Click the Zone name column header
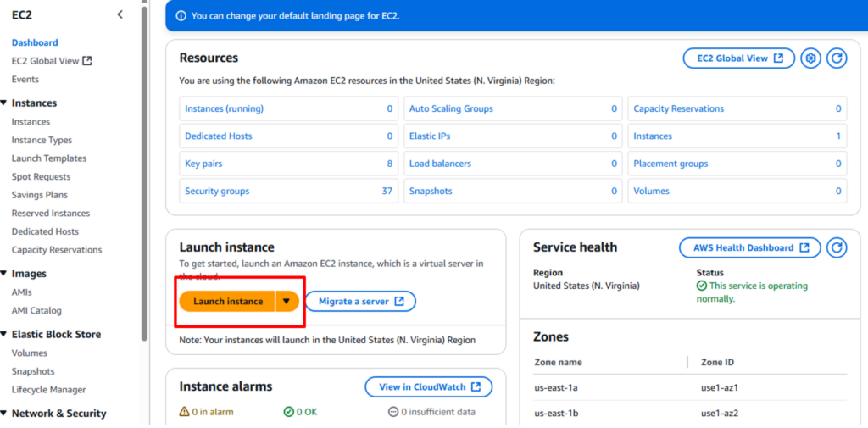This screenshot has height=428, width=868. pyautogui.click(x=558, y=362)
